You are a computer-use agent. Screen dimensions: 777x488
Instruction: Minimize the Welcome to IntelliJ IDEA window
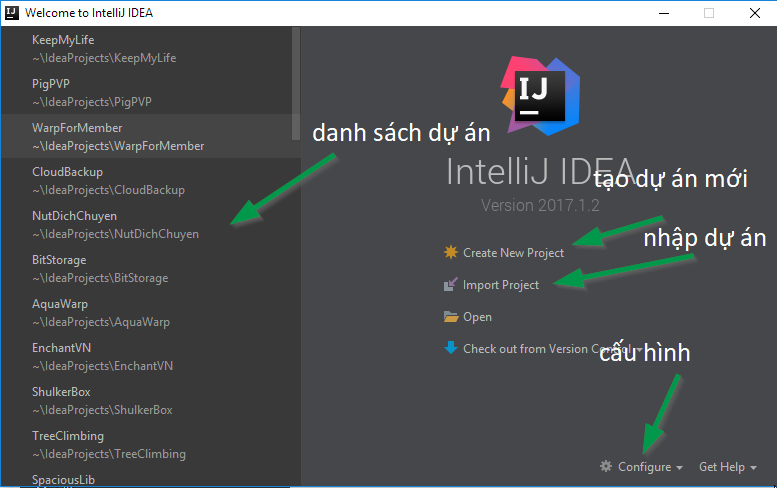pyautogui.click(x=664, y=13)
